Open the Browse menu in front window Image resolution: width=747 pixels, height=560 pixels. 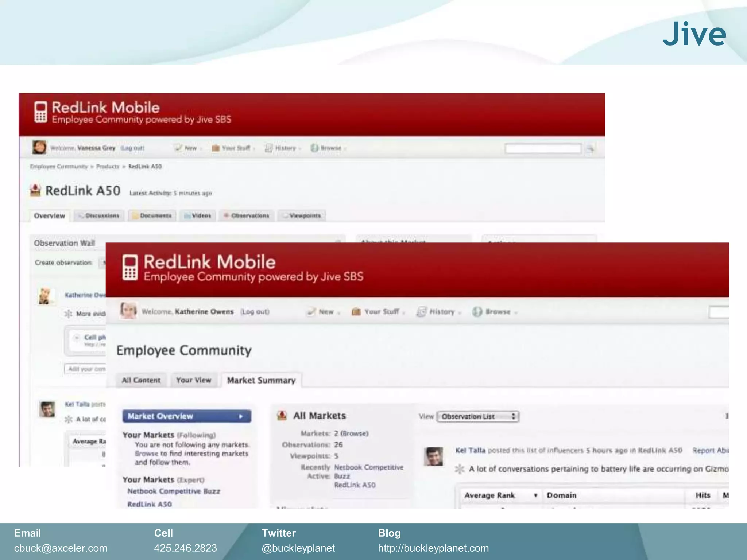click(495, 312)
